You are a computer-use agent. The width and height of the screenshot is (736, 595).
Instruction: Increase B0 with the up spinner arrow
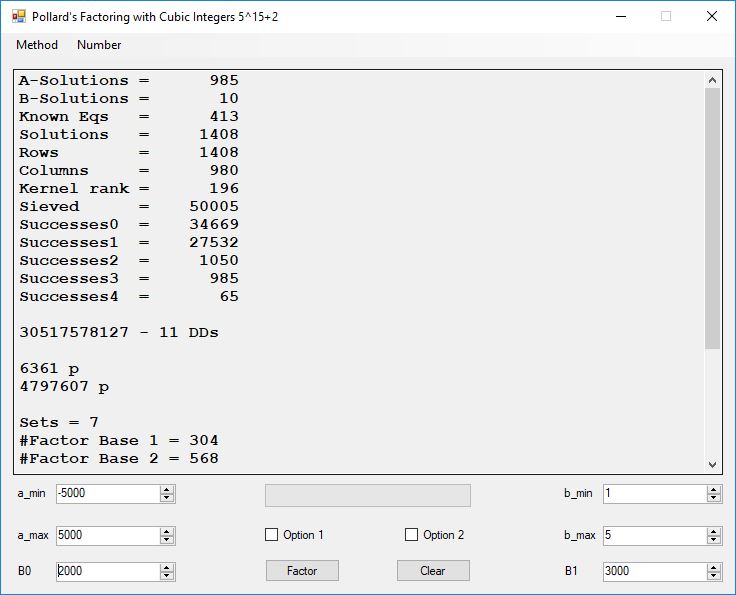[x=167, y=567]
